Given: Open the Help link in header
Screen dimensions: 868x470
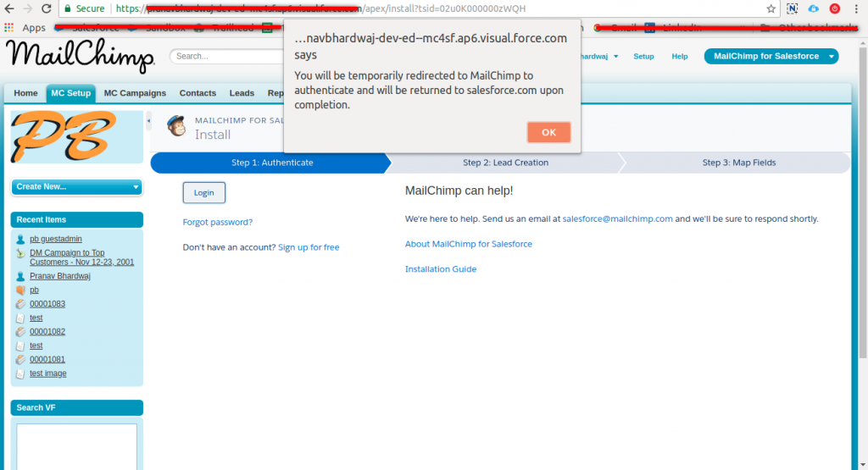Looking at the screenshot, I should point(679,57).
